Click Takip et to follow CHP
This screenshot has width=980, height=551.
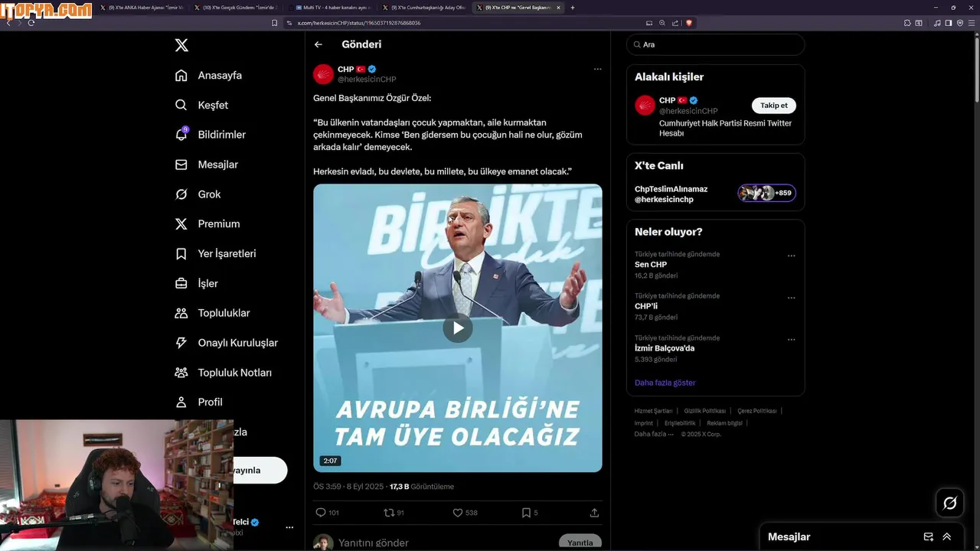[774, 106]
